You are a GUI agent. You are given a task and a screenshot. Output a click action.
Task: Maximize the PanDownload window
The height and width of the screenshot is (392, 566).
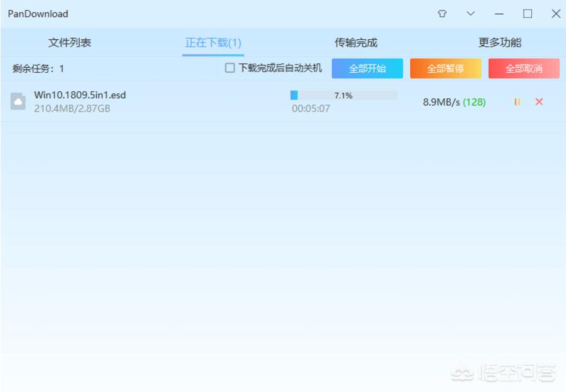coord(527,14)
